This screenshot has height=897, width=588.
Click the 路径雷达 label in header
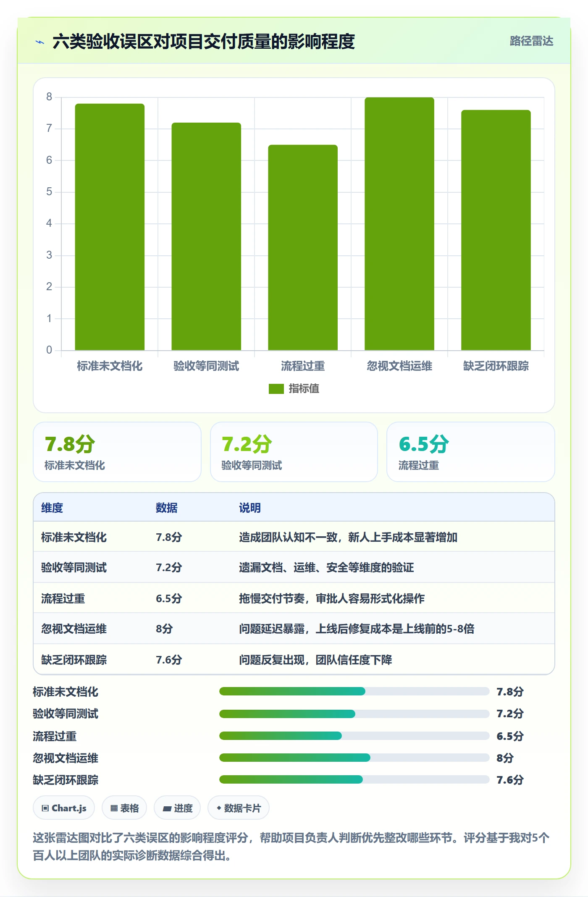click(x=531, y=41)
